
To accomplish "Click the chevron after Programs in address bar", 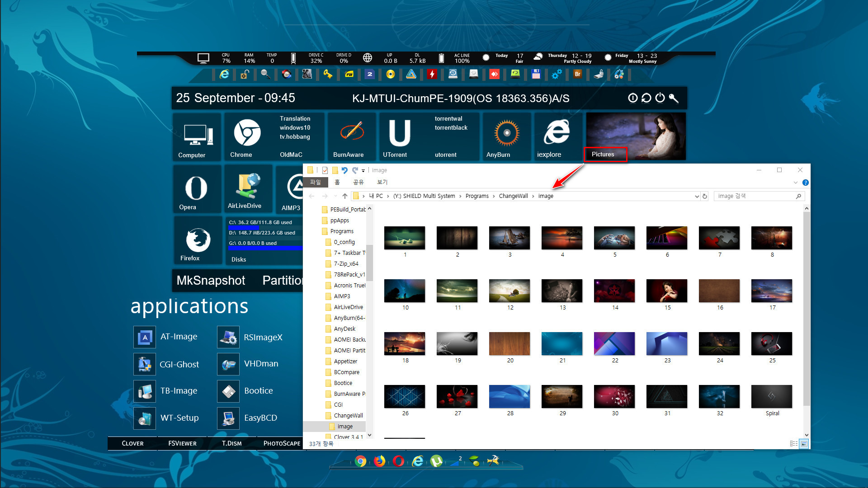I will (494, 196).
